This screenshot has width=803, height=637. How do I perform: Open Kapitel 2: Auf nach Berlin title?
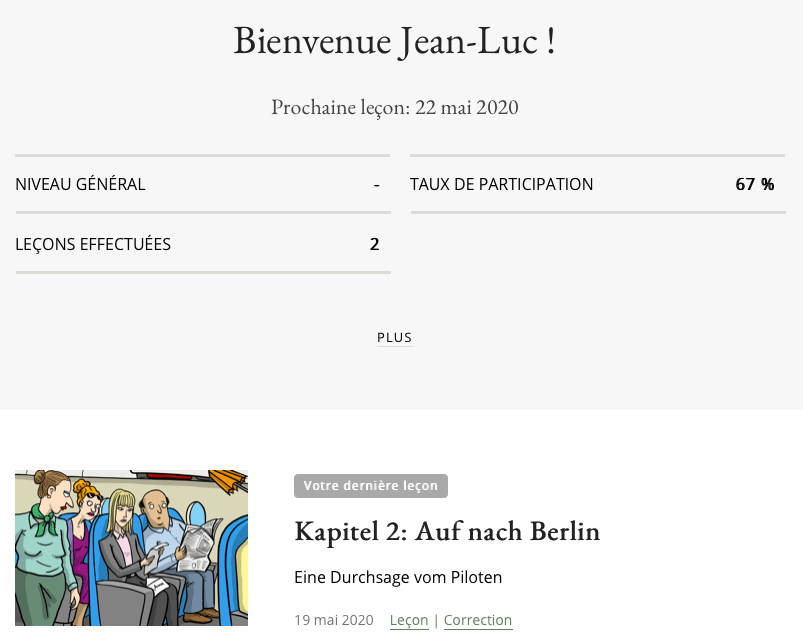point(447,532)
